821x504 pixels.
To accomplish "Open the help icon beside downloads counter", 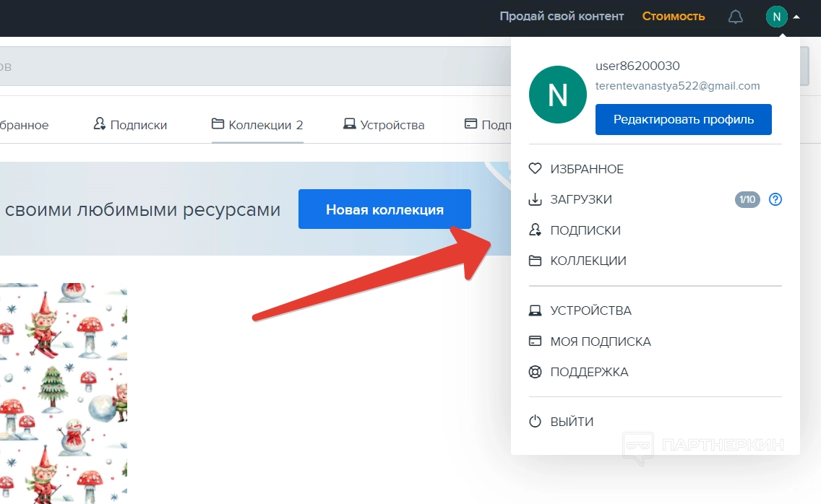I will pyautogui.click(x=775, y=200).
